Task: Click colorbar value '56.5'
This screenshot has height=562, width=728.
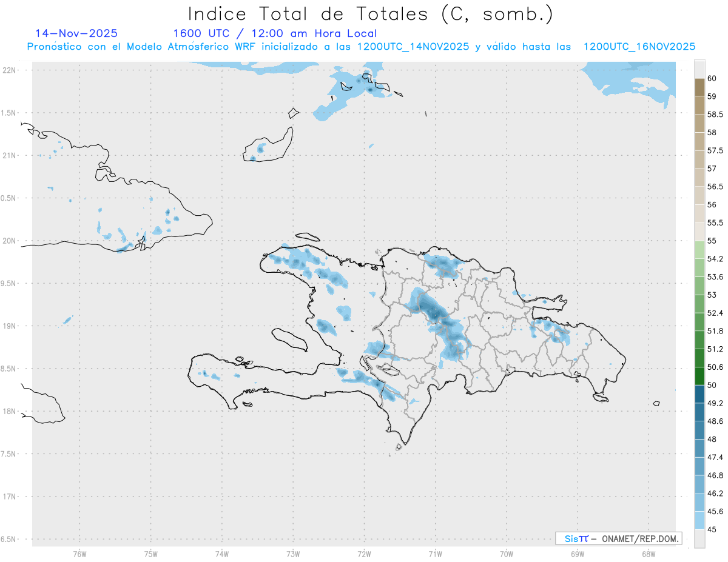Action: pyautogui.click(x=715, y=187)
